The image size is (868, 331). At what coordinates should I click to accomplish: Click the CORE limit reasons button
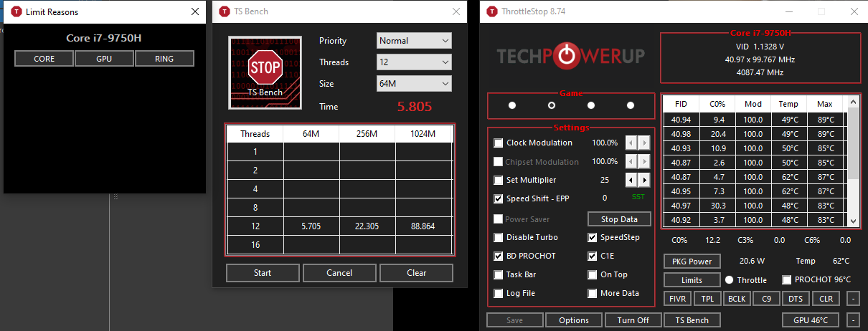(x=44, y=59)
